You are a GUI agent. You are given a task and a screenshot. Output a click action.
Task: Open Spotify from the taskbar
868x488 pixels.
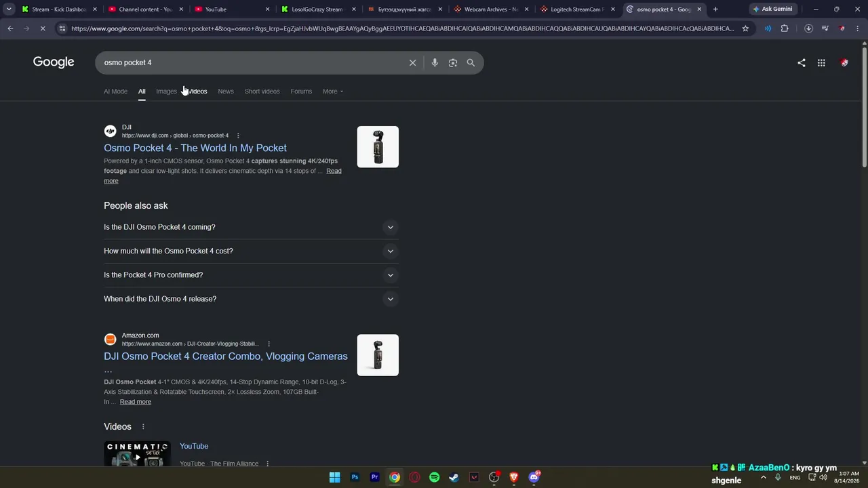(435, 477)
